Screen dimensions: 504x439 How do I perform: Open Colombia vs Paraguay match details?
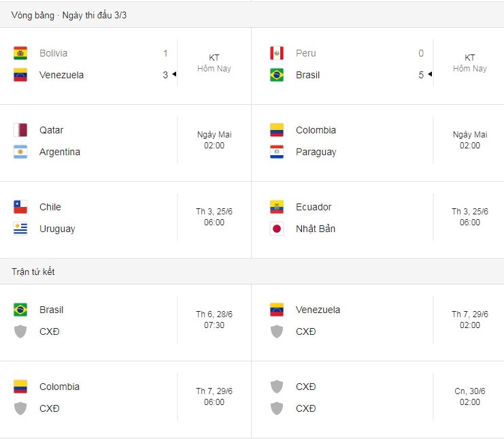(x=377, y=143)
